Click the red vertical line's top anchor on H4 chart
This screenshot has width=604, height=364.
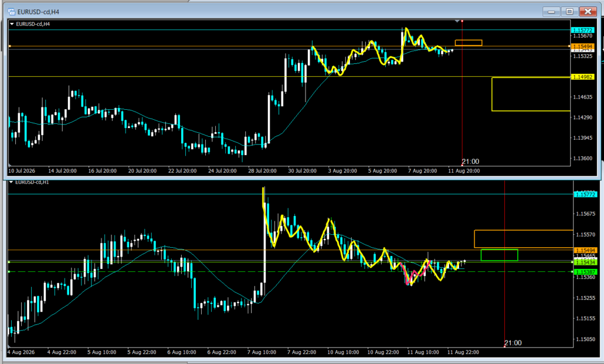[462, 21]
